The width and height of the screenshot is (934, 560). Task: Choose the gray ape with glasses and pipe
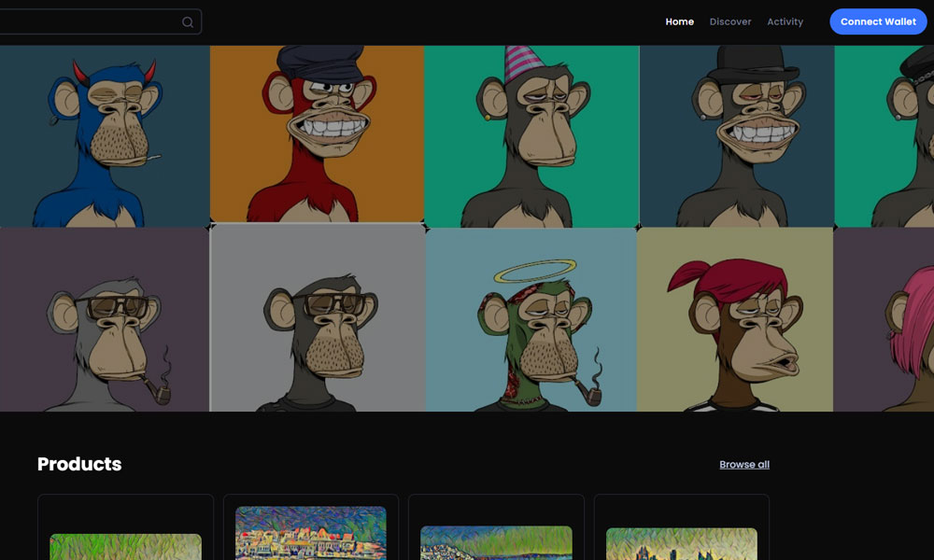(x=105, y=319)
